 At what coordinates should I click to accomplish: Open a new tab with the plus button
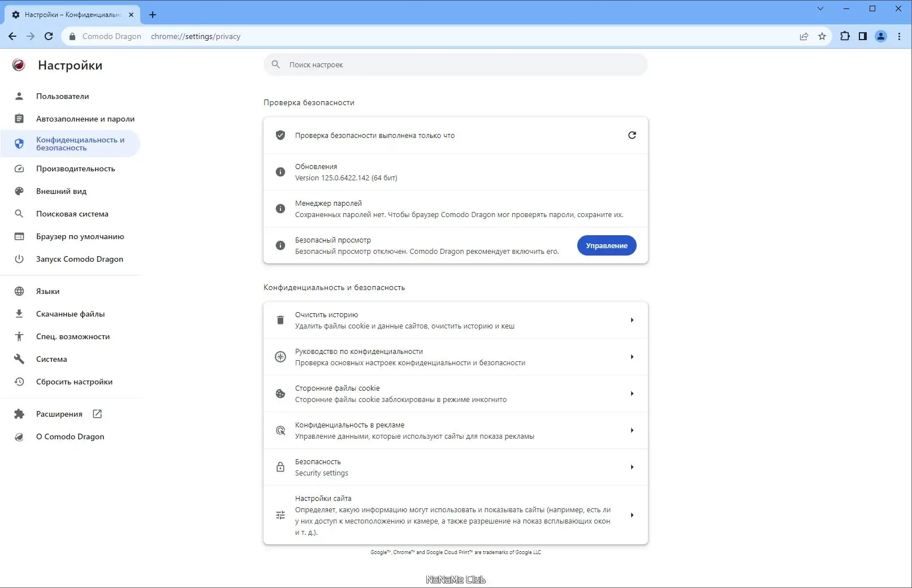coord(153,15)
